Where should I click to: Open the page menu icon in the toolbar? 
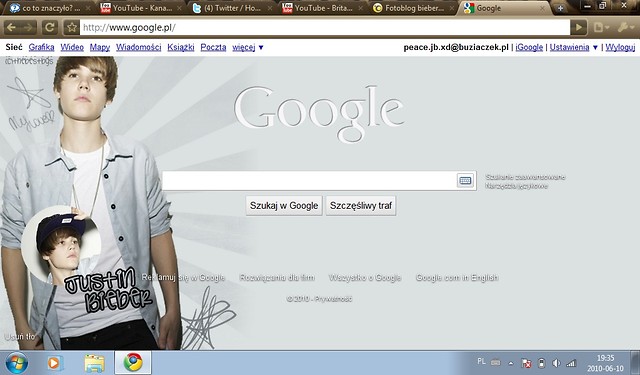tap(601, 27)
